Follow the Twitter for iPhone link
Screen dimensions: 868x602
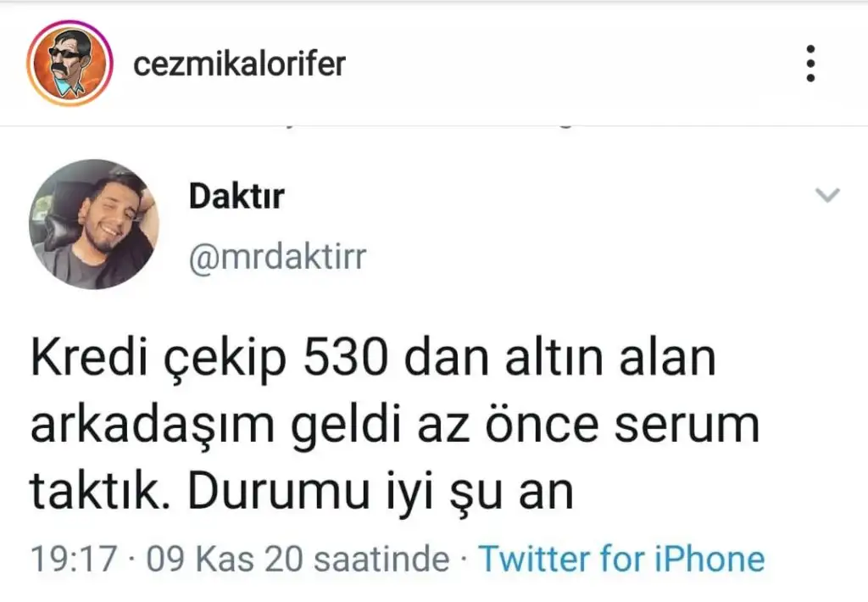click(621, 558)
